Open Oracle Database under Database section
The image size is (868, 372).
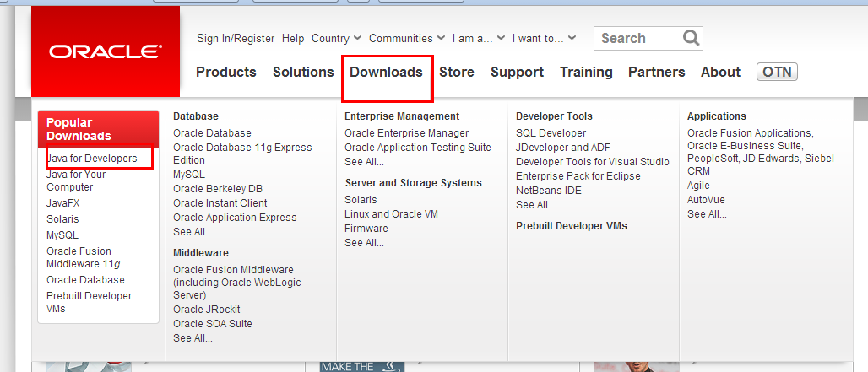pyautogui.click(x=212, y=133)
